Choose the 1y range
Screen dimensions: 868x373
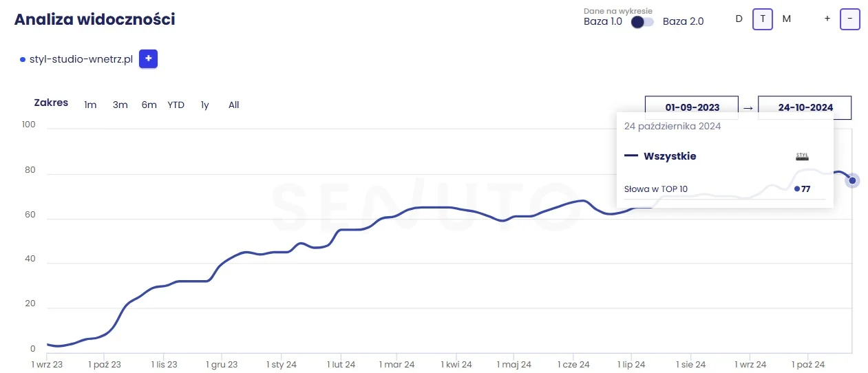[x=205, y=105]
